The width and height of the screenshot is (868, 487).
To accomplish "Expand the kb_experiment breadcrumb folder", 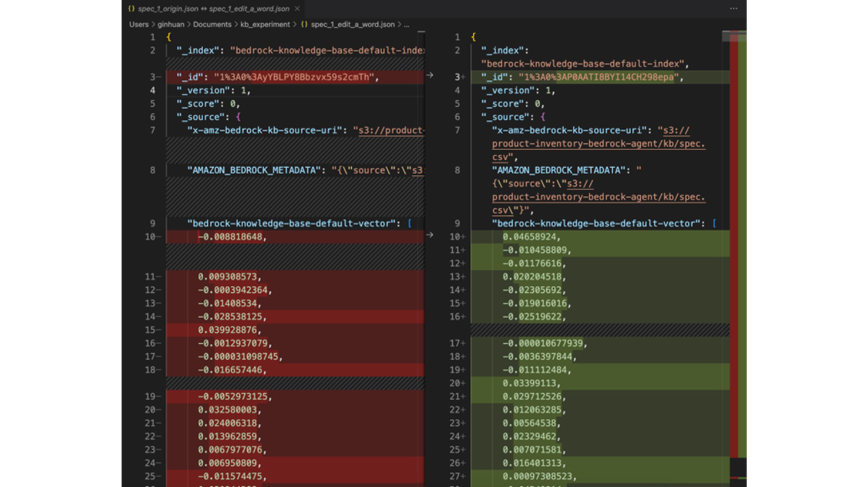I will [x=265, y=25].
